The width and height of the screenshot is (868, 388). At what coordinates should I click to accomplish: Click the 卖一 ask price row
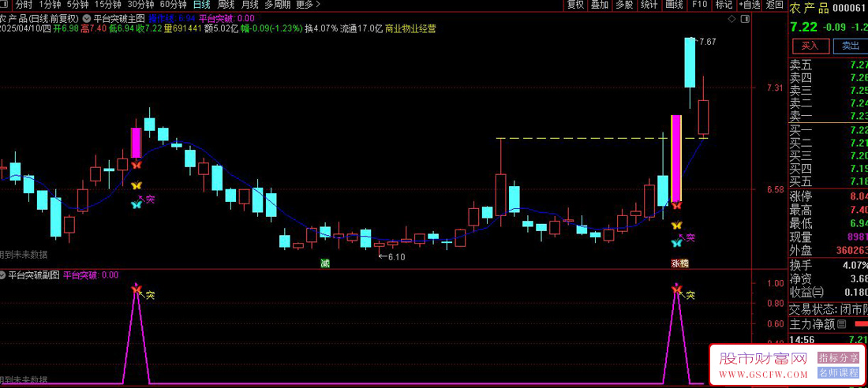tap(828, 116)
